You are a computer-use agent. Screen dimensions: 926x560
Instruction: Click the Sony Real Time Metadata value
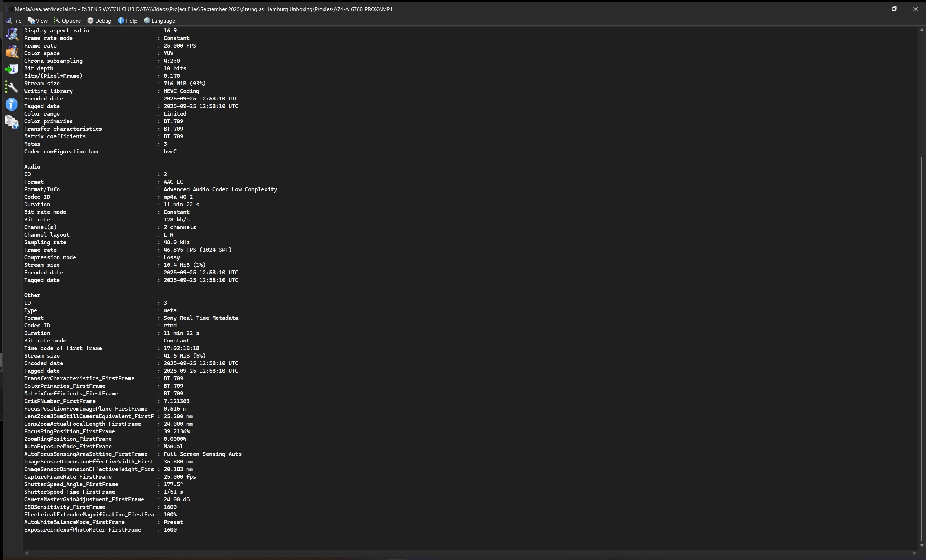tap(201, 318)
